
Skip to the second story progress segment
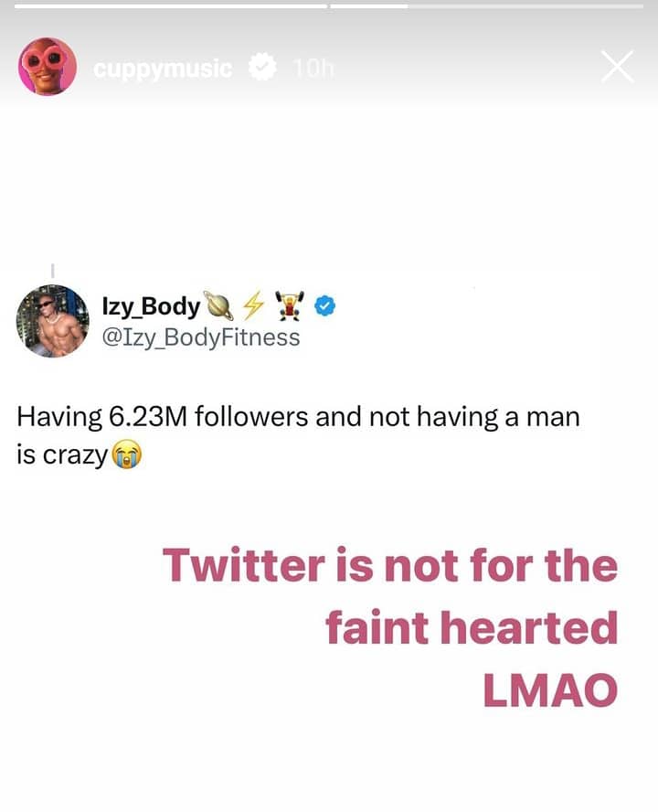[x=493, y=5]
